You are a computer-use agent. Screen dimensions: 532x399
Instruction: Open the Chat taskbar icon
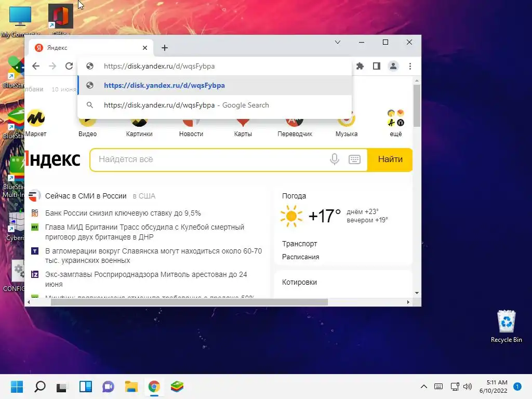click(108, 387)
